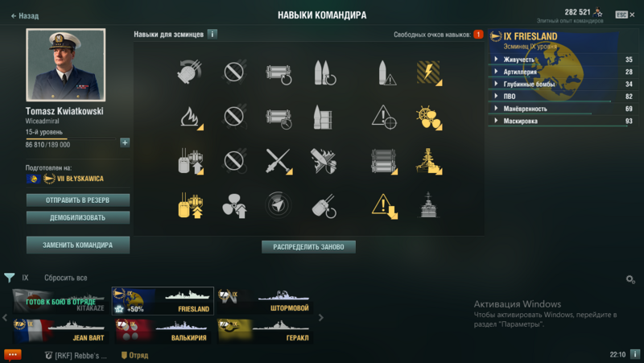Select the radar compass skill icon

pos(278,205)
